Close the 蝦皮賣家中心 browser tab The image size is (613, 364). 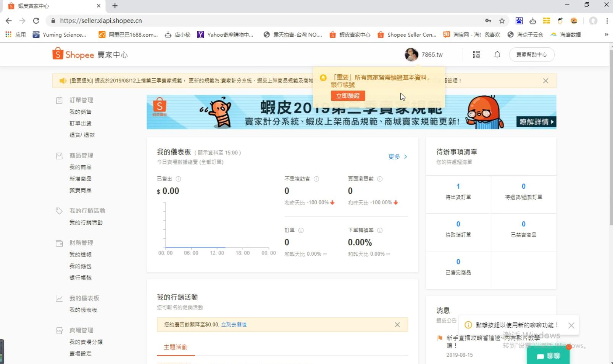coord(98,6)
